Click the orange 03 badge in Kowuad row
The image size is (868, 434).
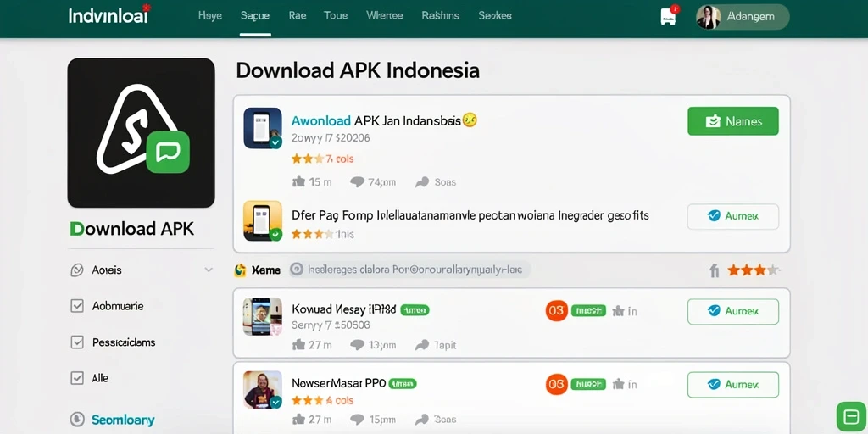pyautogui.click(x=556, y=310)
